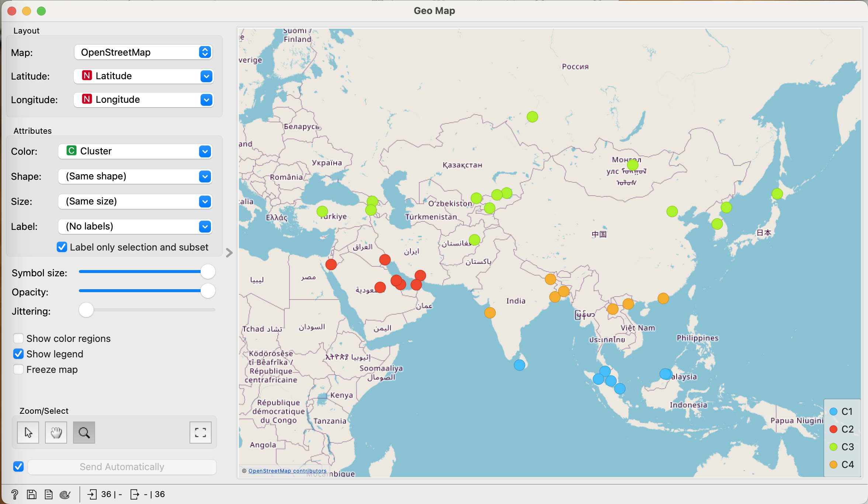The height and width of the screenshot is (504, 868).
Task: Collapse control panel with side chevron
Action: [229, 253]
